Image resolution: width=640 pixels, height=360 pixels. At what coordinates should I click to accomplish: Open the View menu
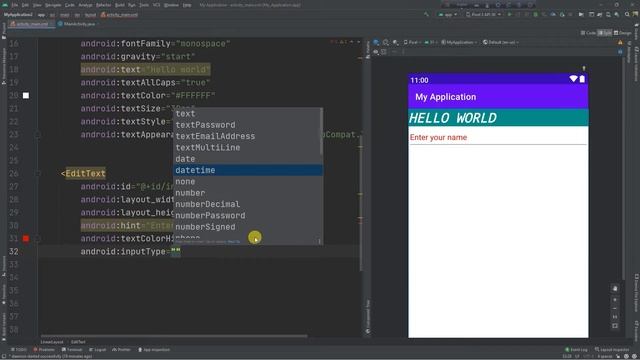click(x=37, y=5)
